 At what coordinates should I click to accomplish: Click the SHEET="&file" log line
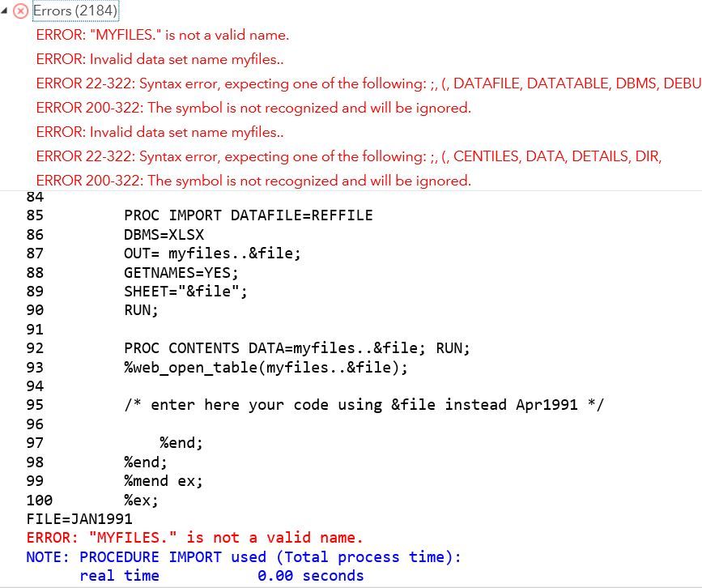185,292
